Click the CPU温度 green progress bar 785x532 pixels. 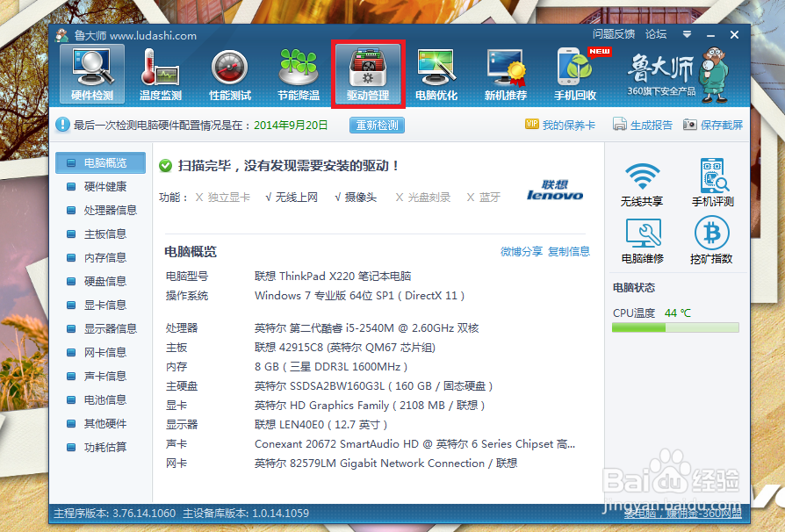675,327
